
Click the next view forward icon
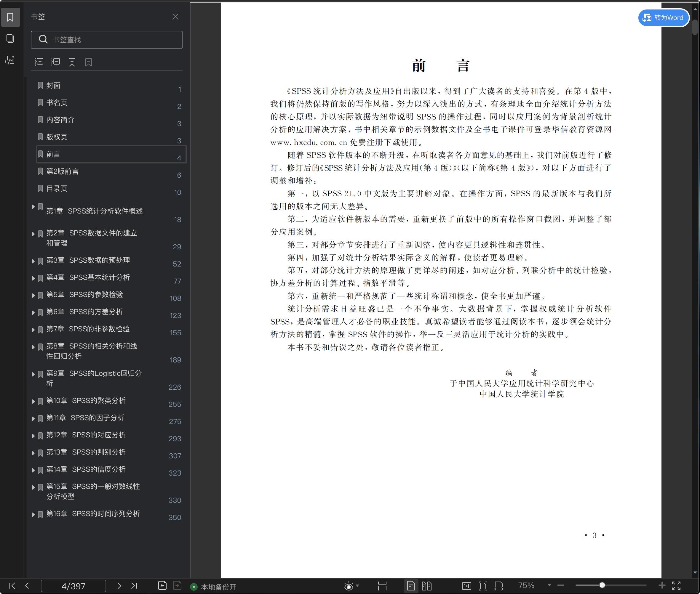tap(177, 586)
